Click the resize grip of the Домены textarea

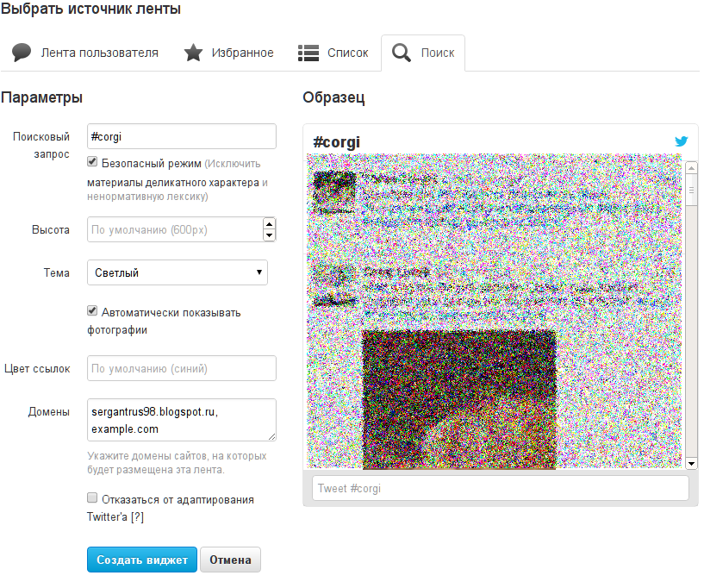pyautogui.click(x=271, y=436)
